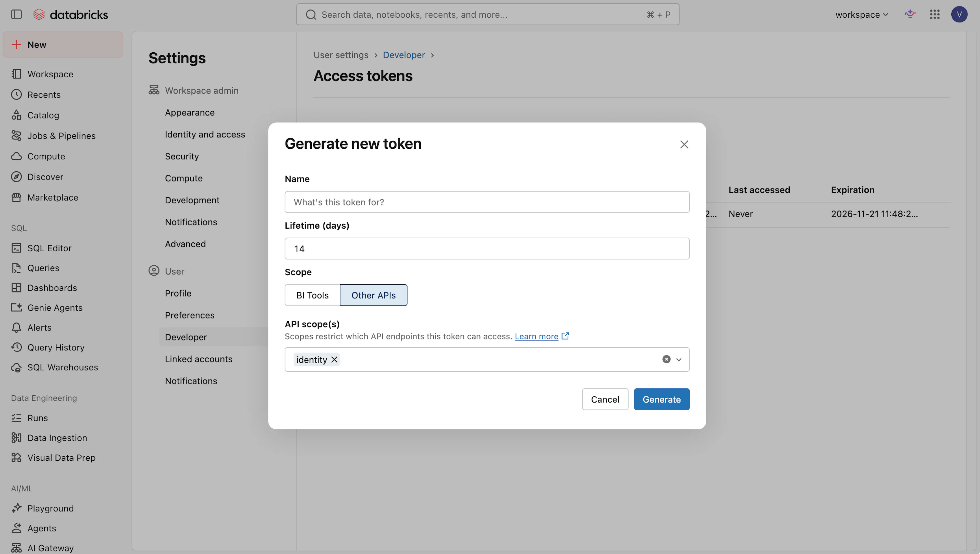
Task: Select the Other APIs scope option
Action: [x=373, y=295]
